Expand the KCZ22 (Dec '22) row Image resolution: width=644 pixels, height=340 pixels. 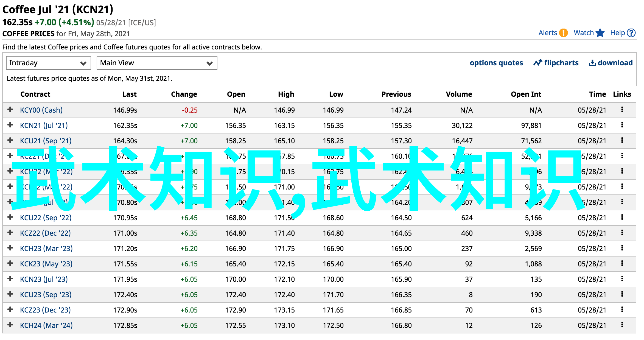coord(10,233)
